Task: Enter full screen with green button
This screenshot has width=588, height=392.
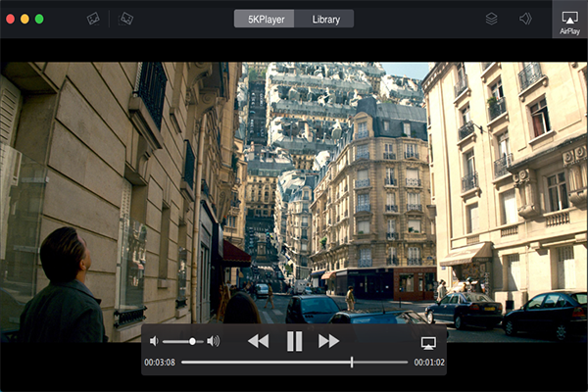Action: pyautogui.click(x=39, y=19)
